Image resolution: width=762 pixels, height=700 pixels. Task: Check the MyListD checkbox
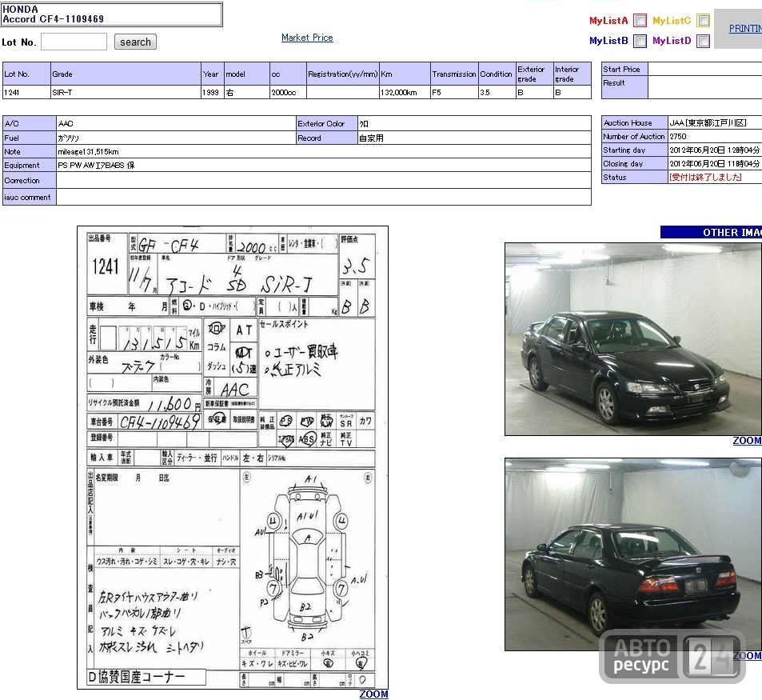click(703, 41)
